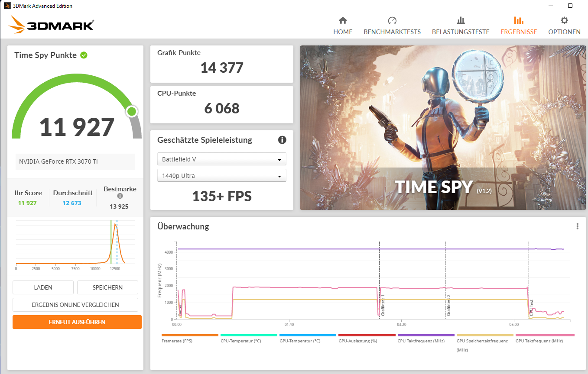Click the NVIDIA GeForce RTX 3070 Ti field
This screenshot has width=588, height=374.
(x=75, y=161)
